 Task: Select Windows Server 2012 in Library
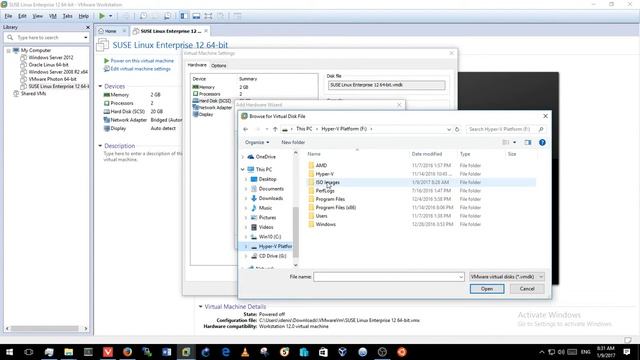(x=51, y=58)
